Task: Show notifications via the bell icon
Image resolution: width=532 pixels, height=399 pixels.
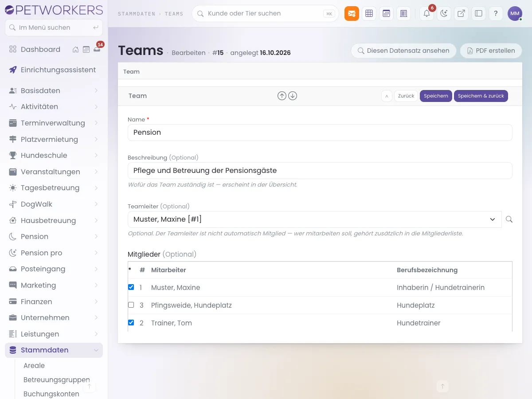Action: click(x=427, y=14)
